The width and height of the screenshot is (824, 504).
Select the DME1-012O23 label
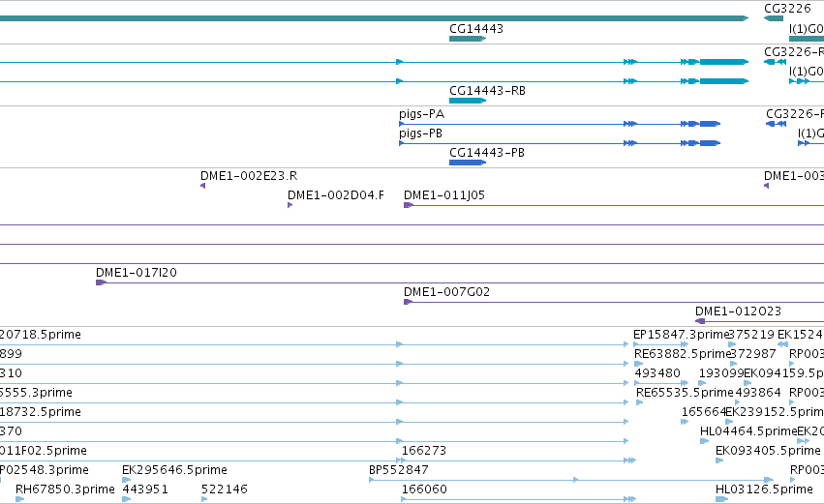738,311
